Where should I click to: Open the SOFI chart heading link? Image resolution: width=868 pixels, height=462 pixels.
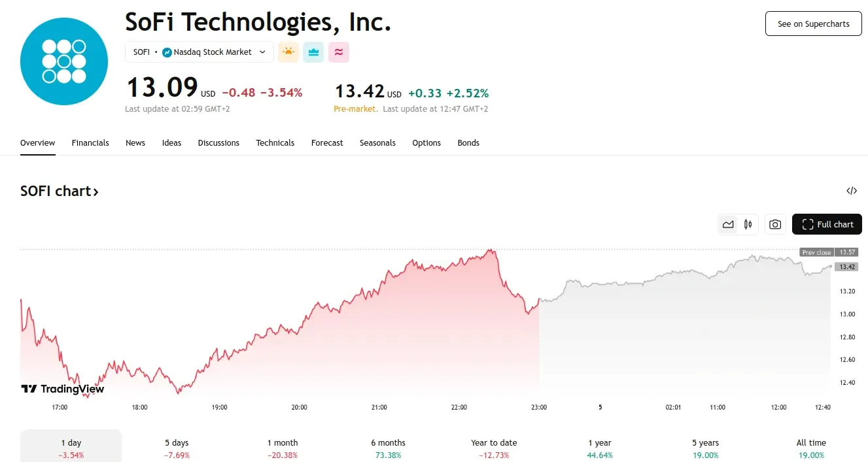click(x=60, y=191)
